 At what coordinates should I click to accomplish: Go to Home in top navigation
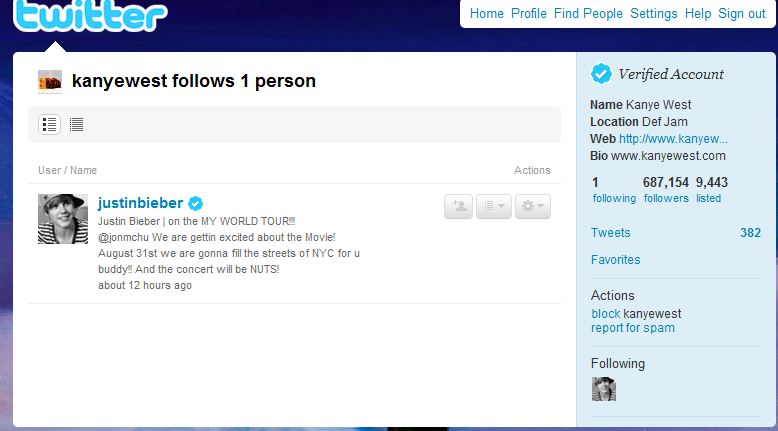click(487, 13)
